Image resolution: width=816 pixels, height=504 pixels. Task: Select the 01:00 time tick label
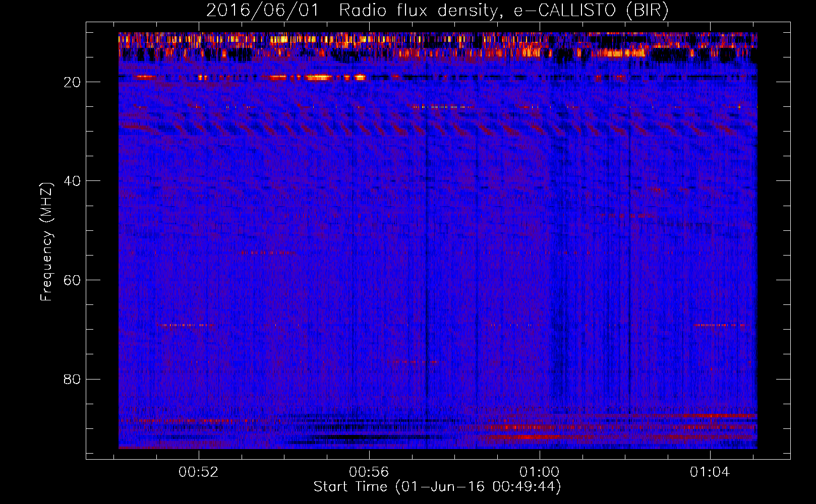click(x=539, y=472)
